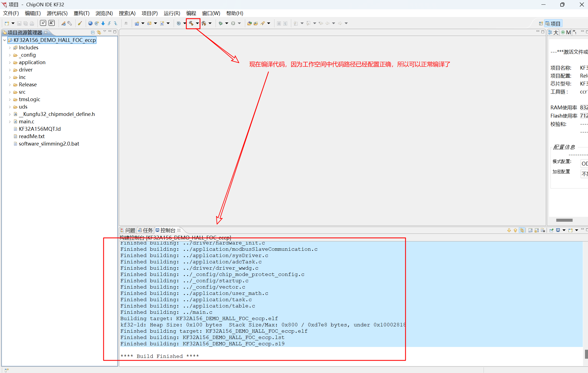Click the debug bug icon

click(221, 23)
